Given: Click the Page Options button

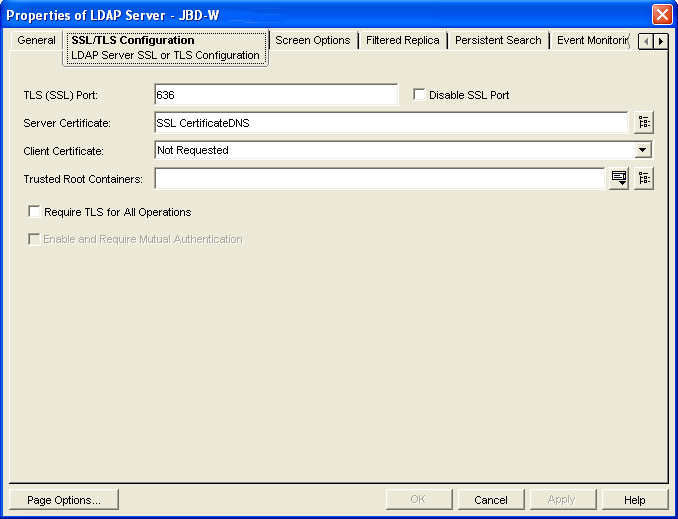Looking at the screenshot, I should point(63,499).
